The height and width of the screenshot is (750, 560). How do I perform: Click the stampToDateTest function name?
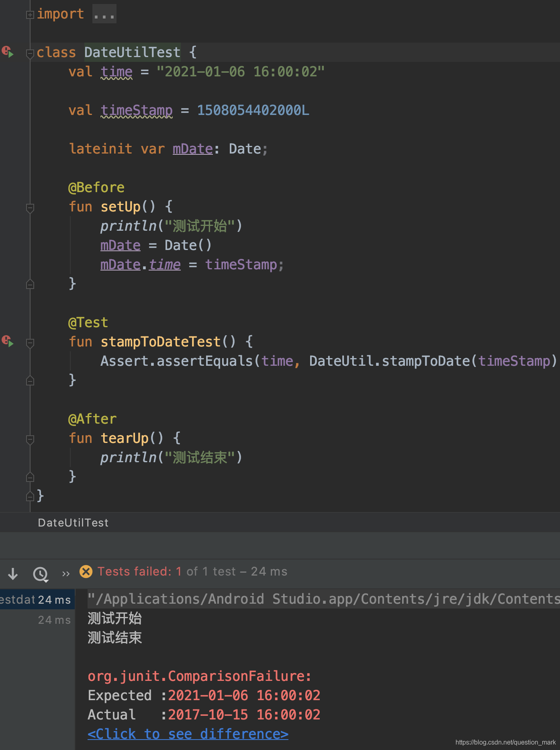(x=160, y=342)
